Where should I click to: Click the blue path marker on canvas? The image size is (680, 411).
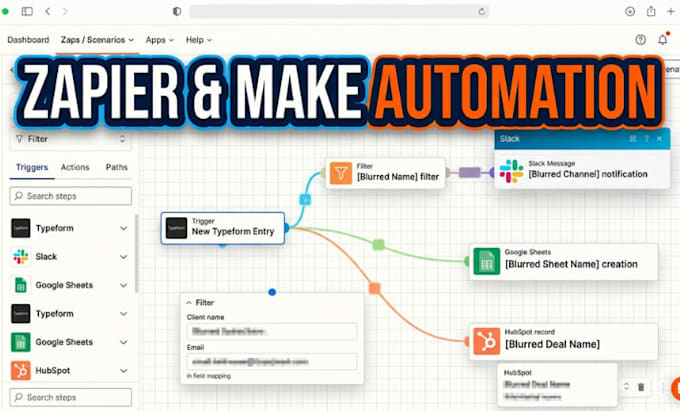pos(305,199)
